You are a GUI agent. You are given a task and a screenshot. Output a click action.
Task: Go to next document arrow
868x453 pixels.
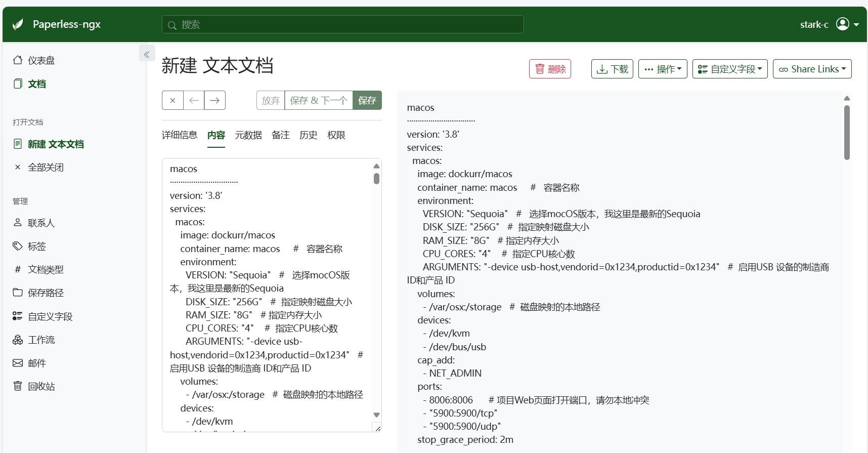215,100
